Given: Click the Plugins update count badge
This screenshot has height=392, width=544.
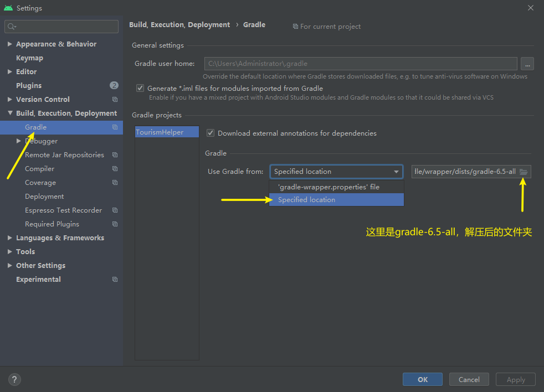Looking at the screenshot, I should click(114, 85).
